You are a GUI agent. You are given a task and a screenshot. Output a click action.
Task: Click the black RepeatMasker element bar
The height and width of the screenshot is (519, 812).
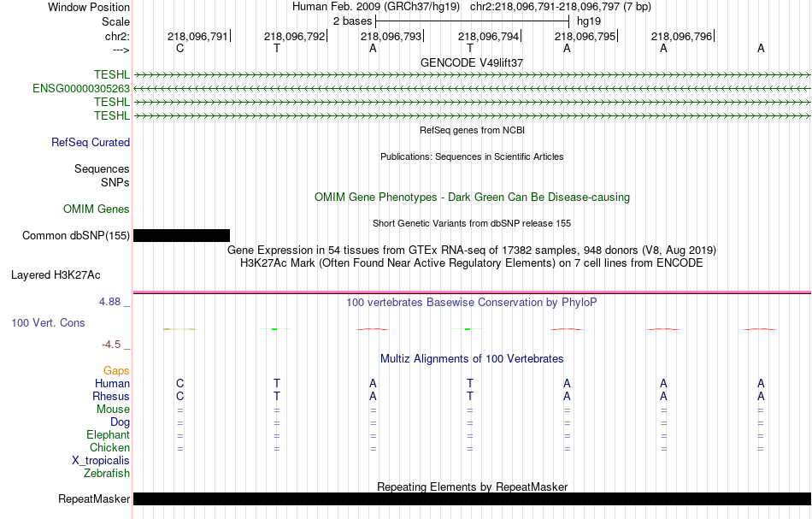point(472,498)
